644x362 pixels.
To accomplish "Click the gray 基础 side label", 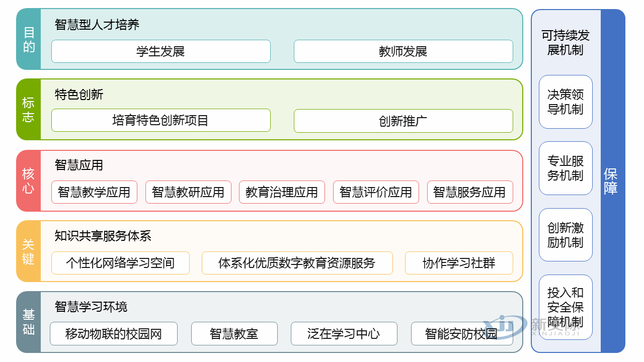I will 29,322.
